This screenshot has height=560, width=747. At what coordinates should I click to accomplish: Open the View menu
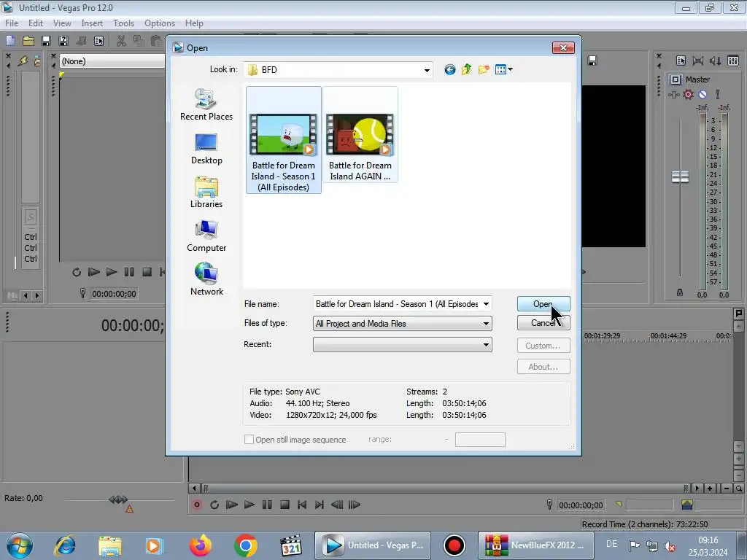[x=62, y=23]
